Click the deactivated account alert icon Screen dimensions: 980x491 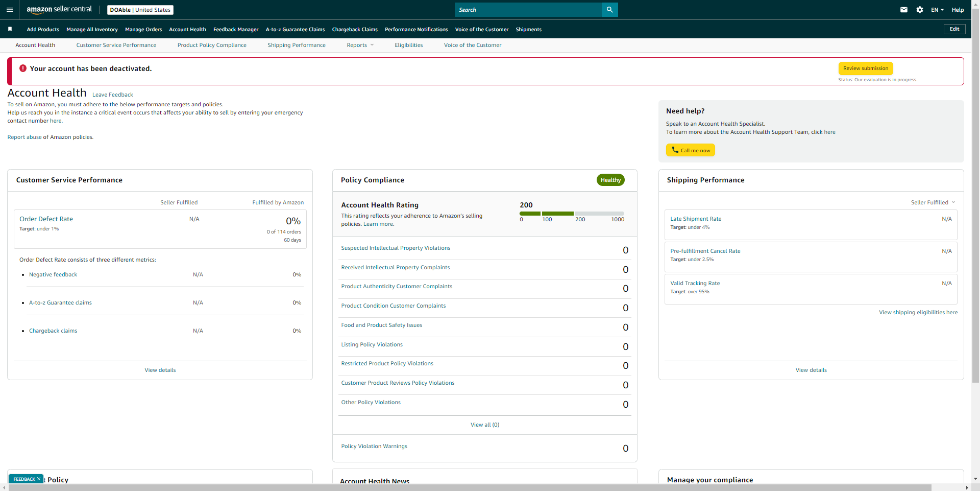point(22,68)
